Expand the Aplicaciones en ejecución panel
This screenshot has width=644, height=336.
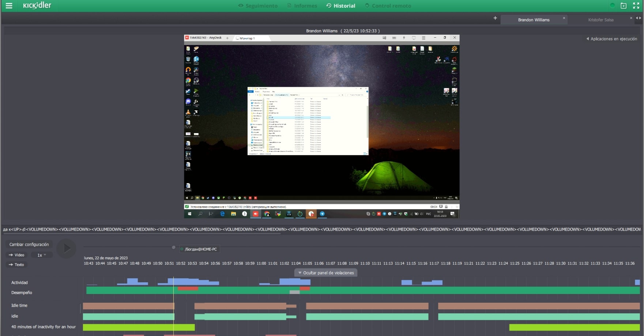coord(611,39)
